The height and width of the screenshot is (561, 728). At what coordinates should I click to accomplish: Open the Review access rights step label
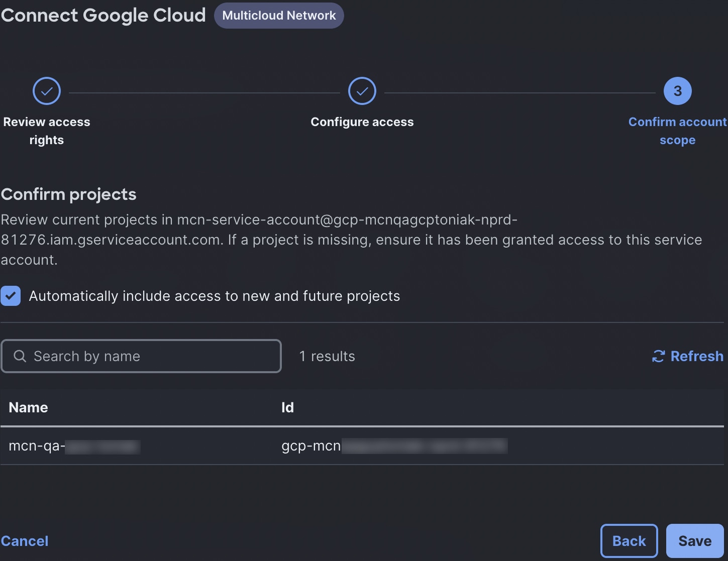47,131
